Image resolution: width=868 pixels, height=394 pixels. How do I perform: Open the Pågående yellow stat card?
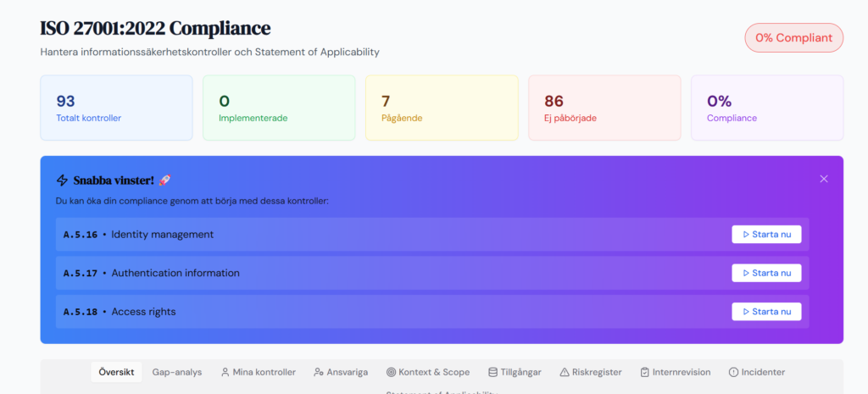coord(442,108)
